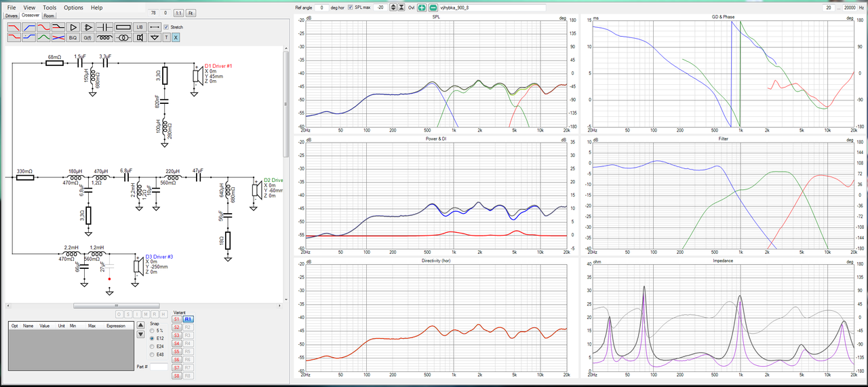
Task: Add a low-pass filter block (top row red curve)
Action: 14,27
